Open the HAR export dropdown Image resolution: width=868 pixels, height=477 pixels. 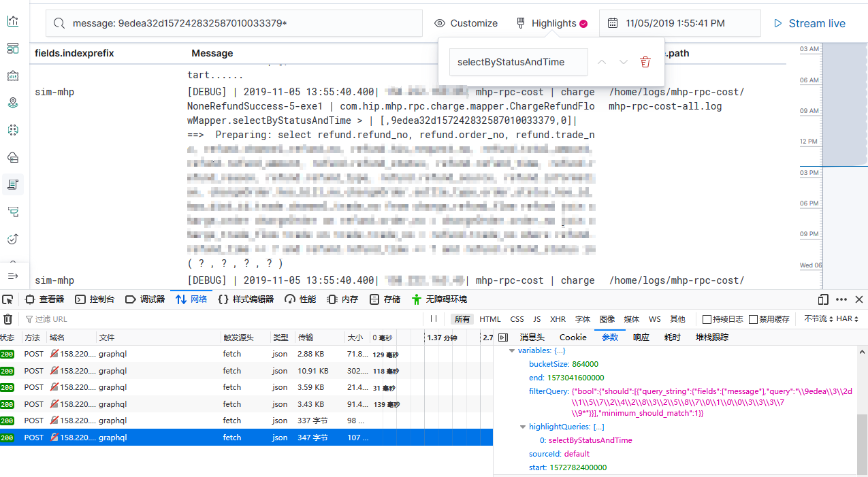pos(848,319)
